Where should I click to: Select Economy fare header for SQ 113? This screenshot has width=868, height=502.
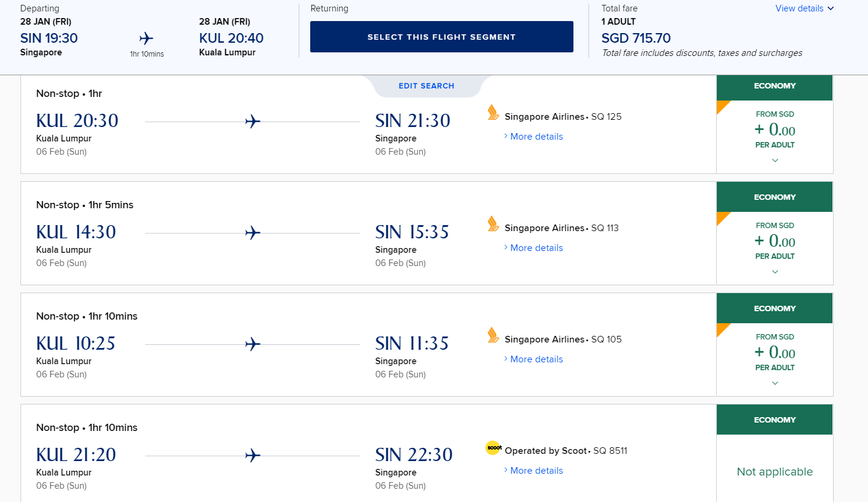tap(775, 197)
